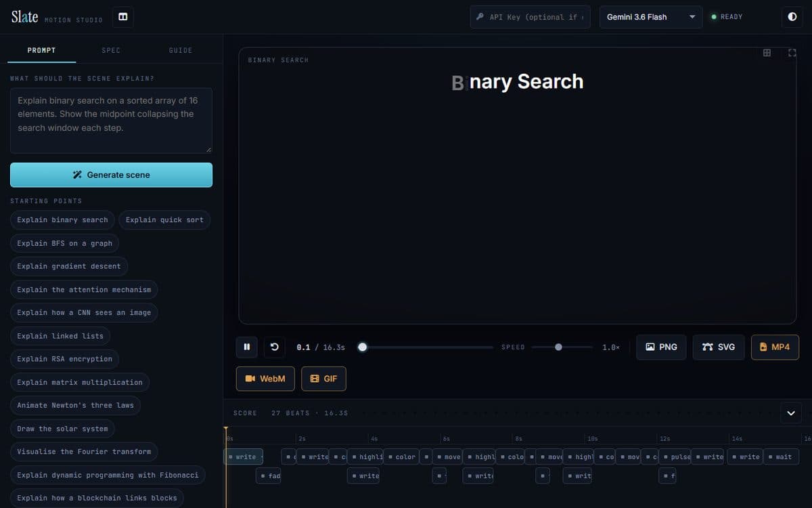Switch to the PROMPT tab

click(42, 50)
